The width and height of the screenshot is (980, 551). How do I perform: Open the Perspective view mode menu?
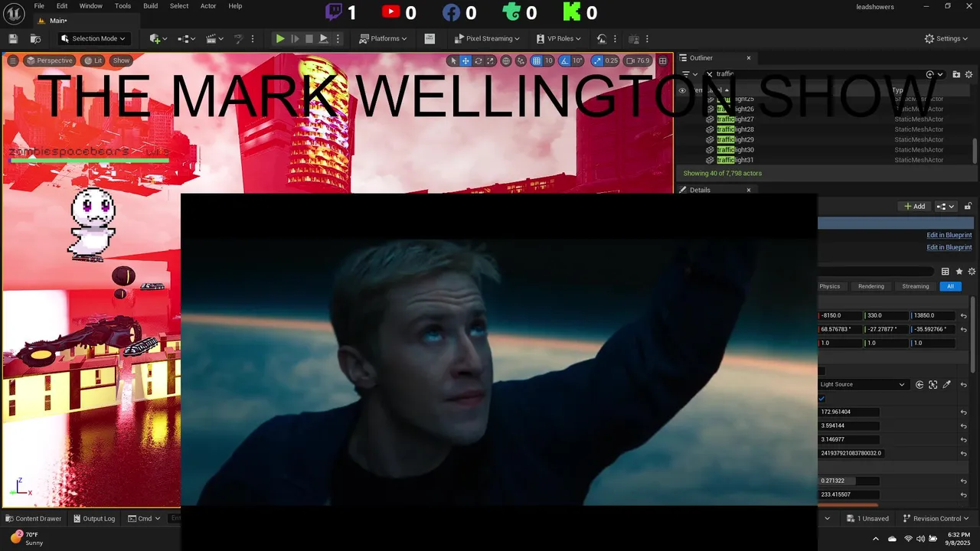tap(50, 60)
